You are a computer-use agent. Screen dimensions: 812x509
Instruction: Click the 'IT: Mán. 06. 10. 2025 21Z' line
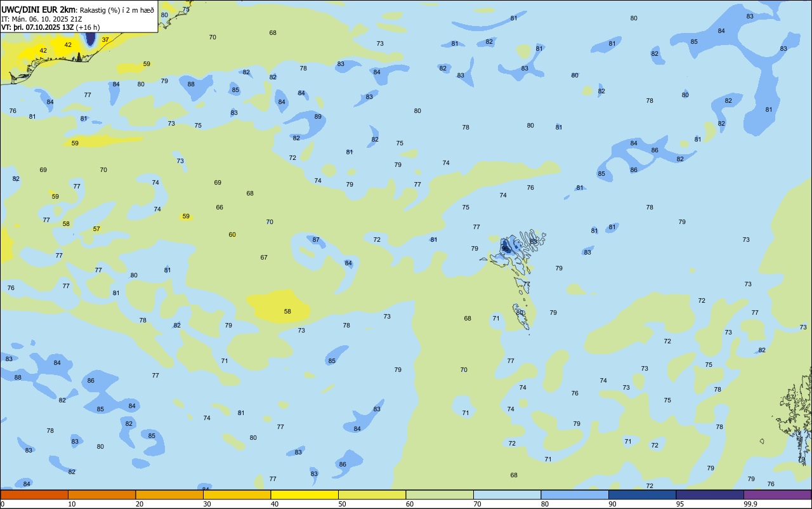43,18
